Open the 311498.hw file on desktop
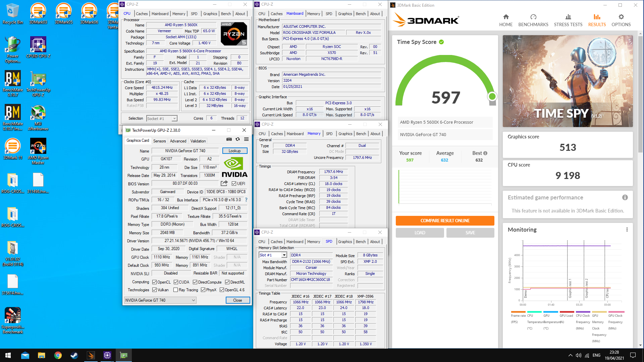The width and height of the screenshot is (644, 362). click(38, 183)
